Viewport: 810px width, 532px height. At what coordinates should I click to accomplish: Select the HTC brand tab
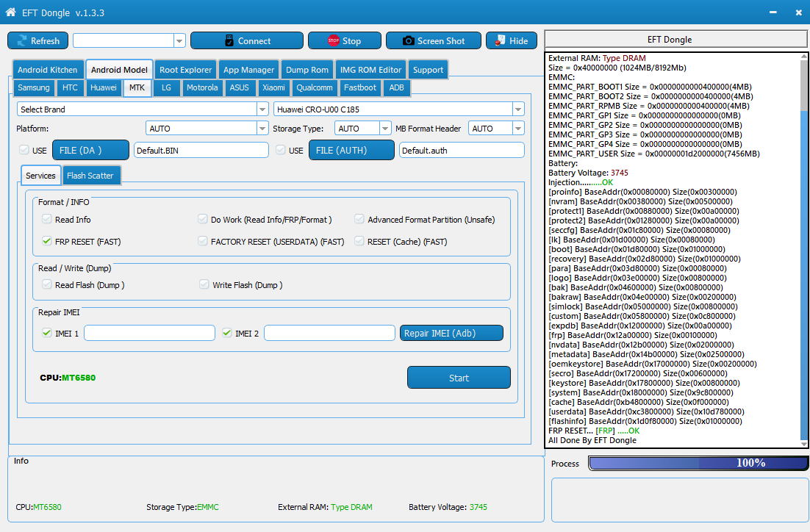coord(71,87)
